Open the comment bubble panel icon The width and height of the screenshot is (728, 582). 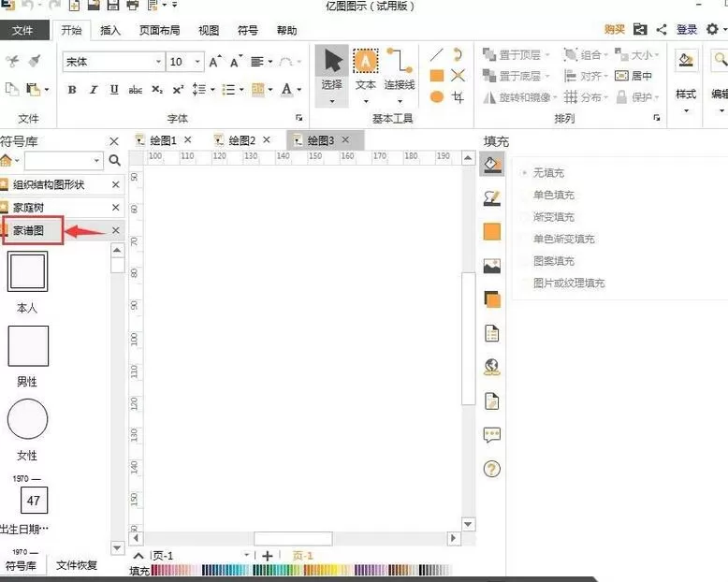(491, 435)
